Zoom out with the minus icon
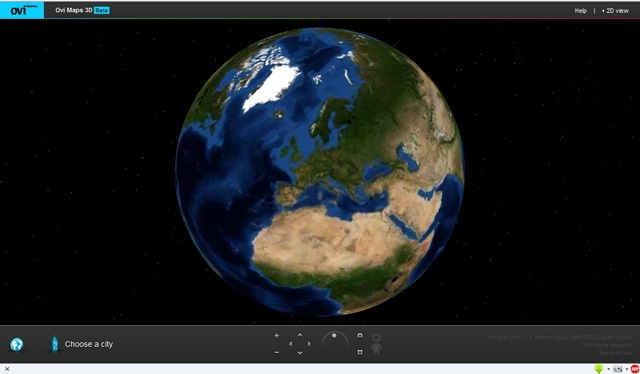 coord(276,352)
